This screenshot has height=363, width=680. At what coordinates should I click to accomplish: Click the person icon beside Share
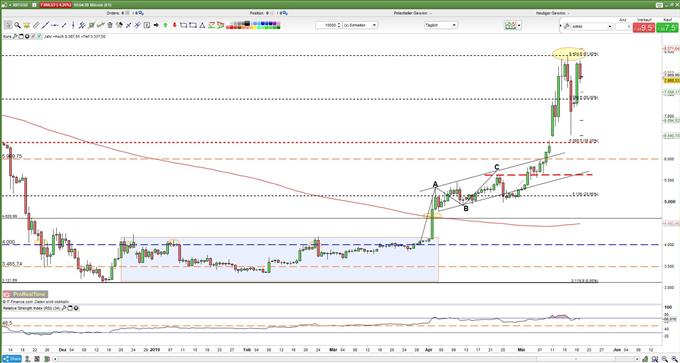(27, 359)
